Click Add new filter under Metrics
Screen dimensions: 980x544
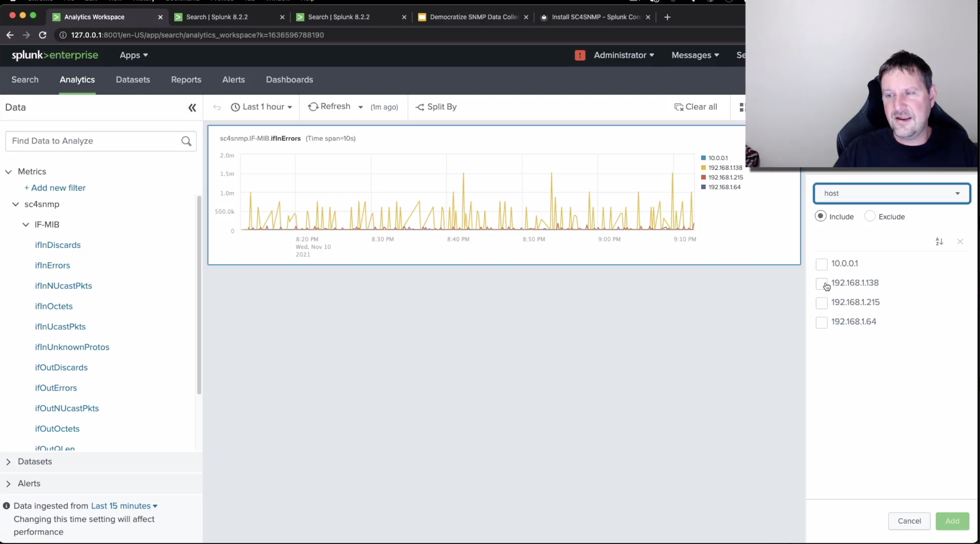55,188
